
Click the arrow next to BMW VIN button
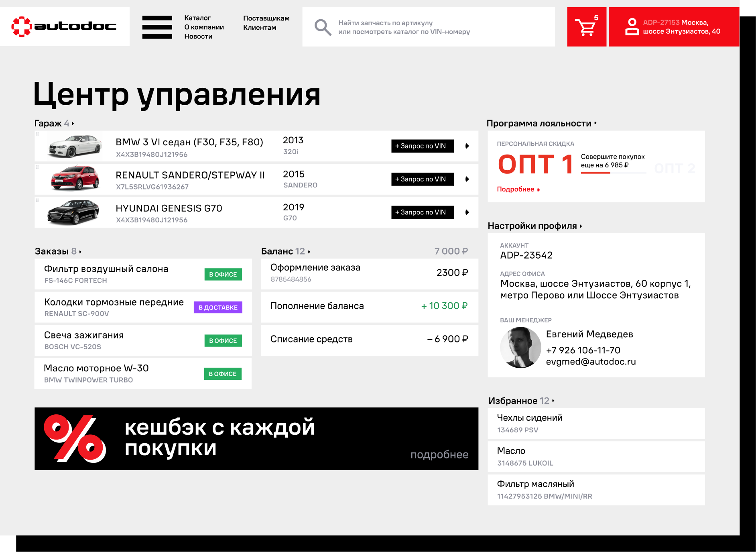click(x=467, y=146)
